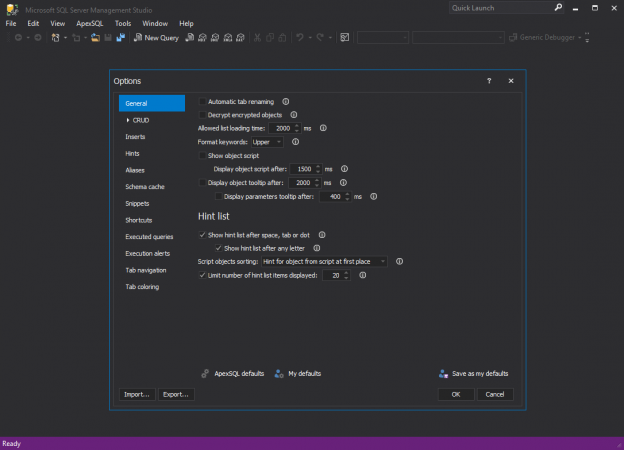Viewport: 624px width, 450px height.
Task: Click info icon beside Script objects sorting
Action: [399, 261]
